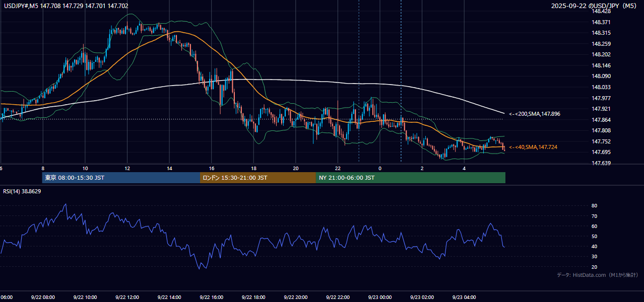Click hour label 8 under price chart
Viewport: 644px width, 302px height.
pyautogui.click(x=43, y=168)
